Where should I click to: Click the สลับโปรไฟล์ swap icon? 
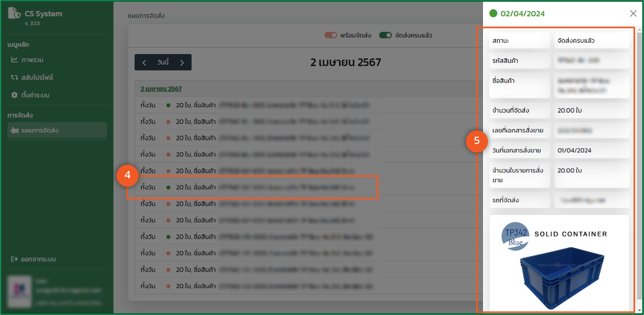click(x=14, y=77)
